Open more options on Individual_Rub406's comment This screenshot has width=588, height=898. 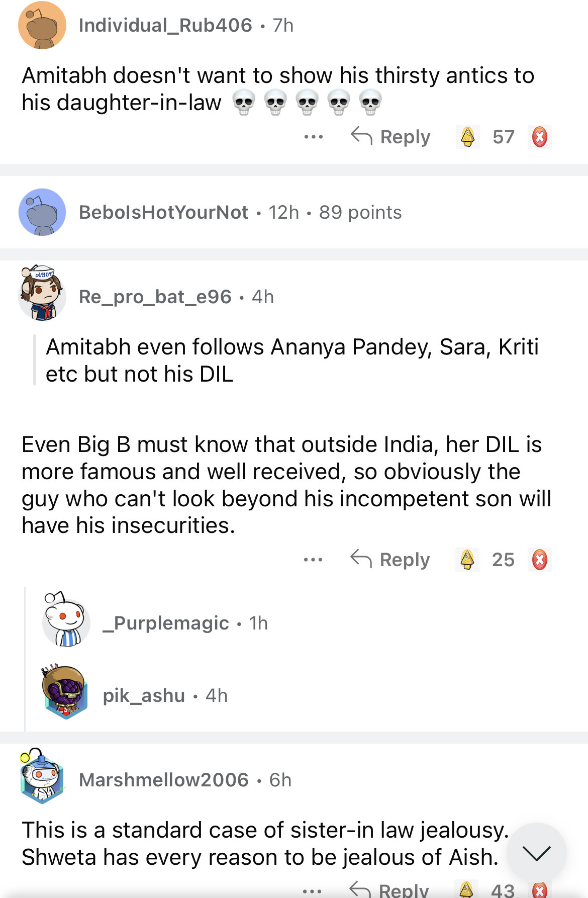(314, 137)
